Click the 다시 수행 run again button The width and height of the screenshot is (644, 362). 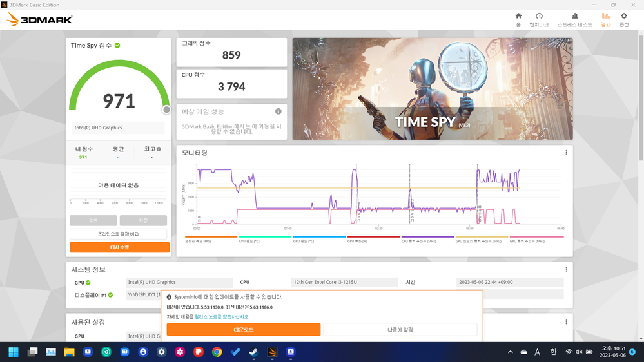pyautogui.click(x=119, y=247)
